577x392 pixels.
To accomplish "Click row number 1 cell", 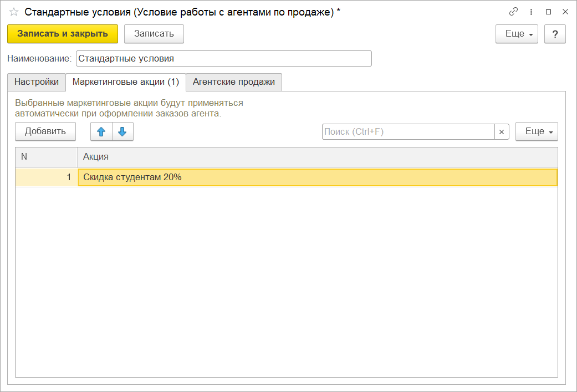I will (x=47, y=177).
